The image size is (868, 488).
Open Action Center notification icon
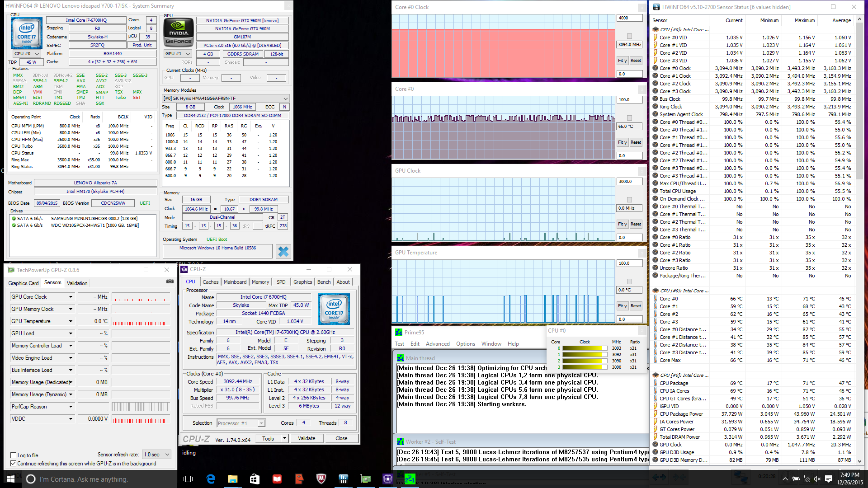[x=829, y=479]
